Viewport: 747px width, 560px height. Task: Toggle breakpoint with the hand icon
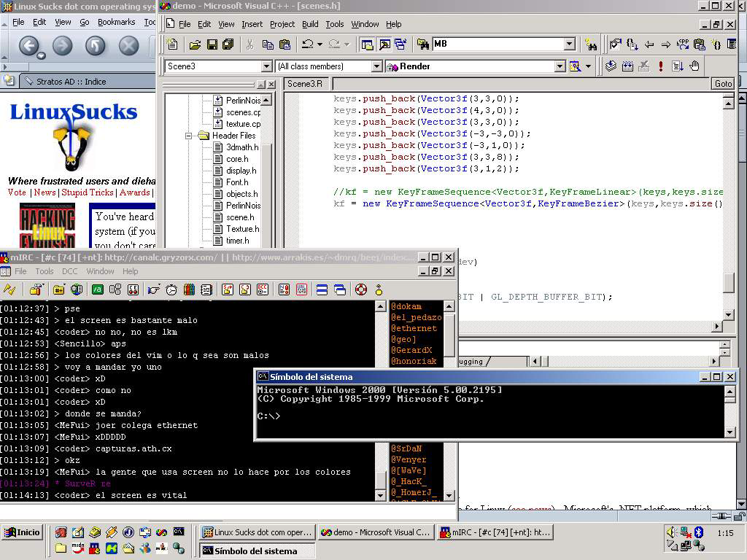pyautogui.click(x=694, y=66)
